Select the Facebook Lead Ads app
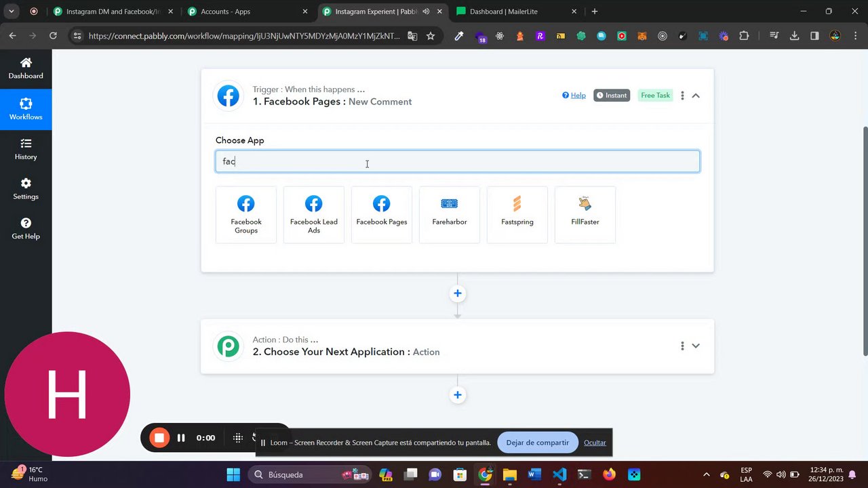The width and height of the screenshot is (868, 488). pos(314,215)
